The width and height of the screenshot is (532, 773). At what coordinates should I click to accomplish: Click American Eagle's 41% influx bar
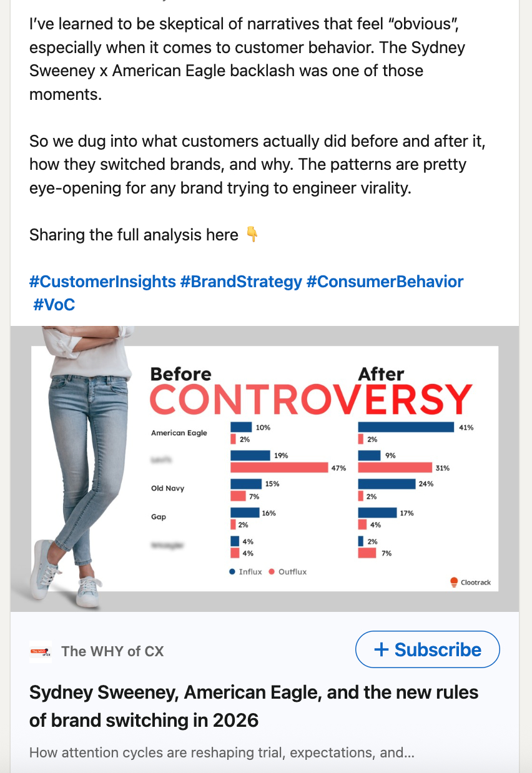[406, 427]
